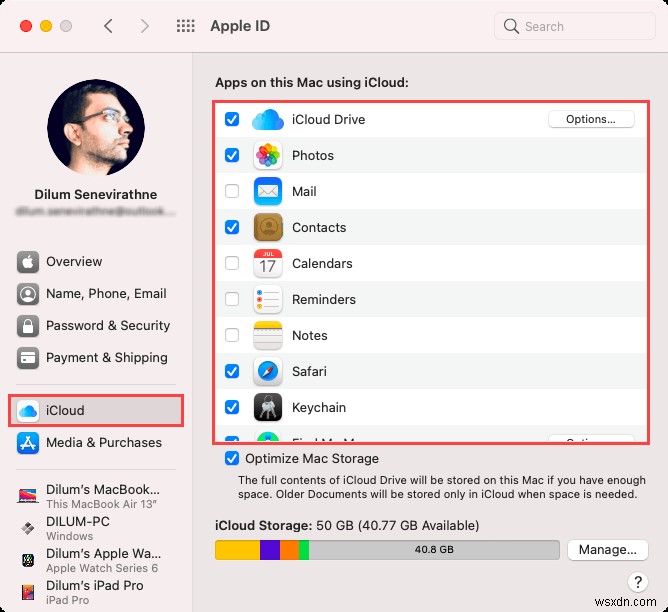Click the Safari compass icon
668x612 pixels.
click(268, 371)
